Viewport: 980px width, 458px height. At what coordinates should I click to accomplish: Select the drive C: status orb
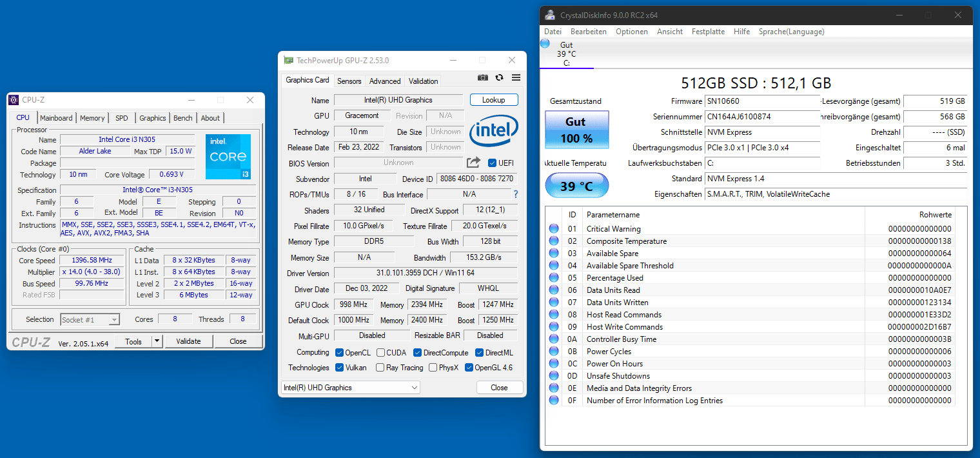(x=545, y=43)
